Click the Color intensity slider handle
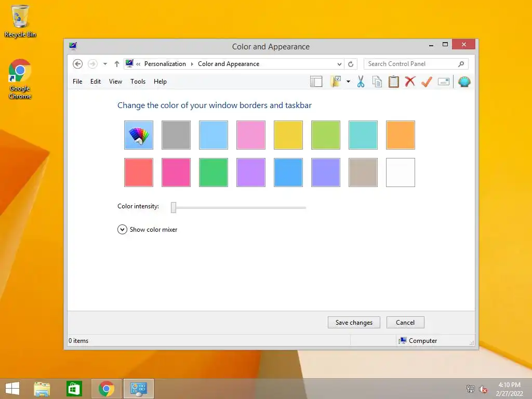The height and width of the screenshot is (399, 532). coord(174,207)
